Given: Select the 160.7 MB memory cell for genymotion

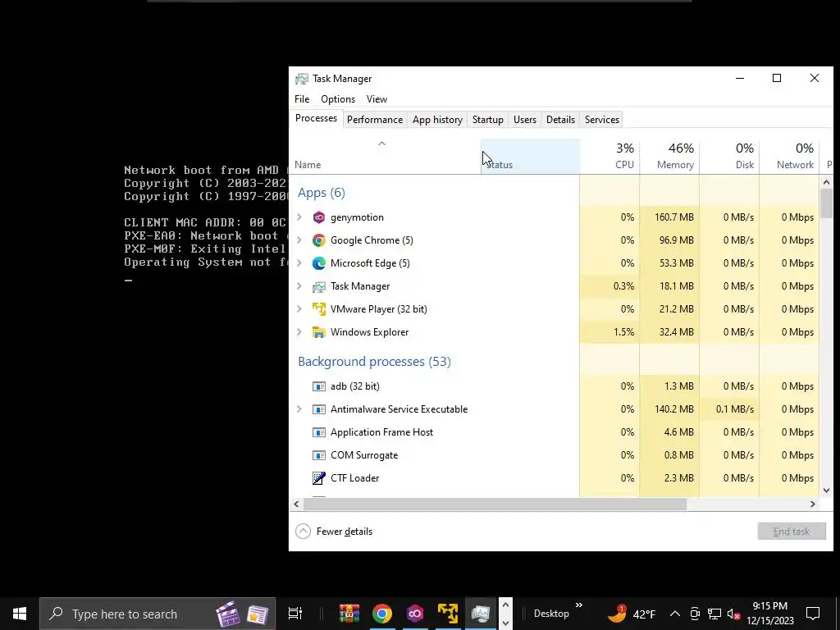Looking at the screenshot, I should (x=669, y=217).
